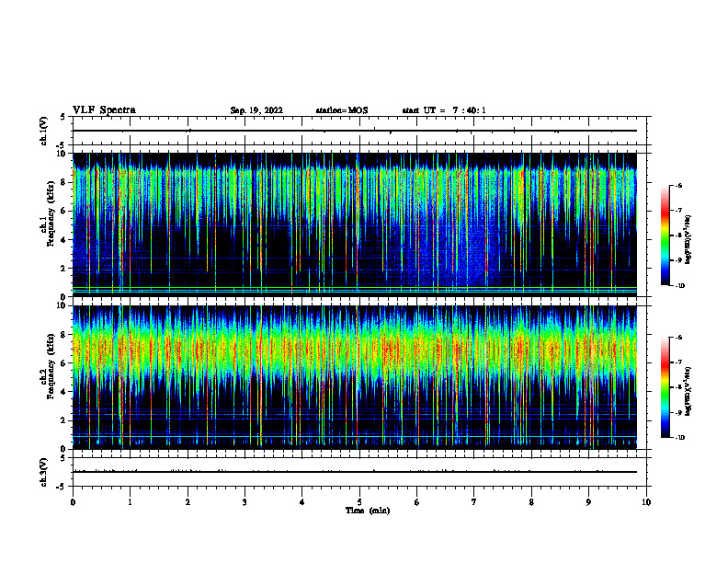Click time axis tick label 6
Image resolution: width=728 pixels, height=563 pixels.
(x=417, y=502)
